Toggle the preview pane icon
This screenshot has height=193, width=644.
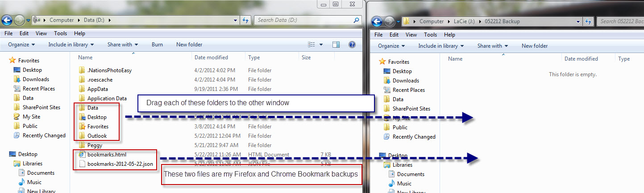pyautogui.click(x=336, y=45)
